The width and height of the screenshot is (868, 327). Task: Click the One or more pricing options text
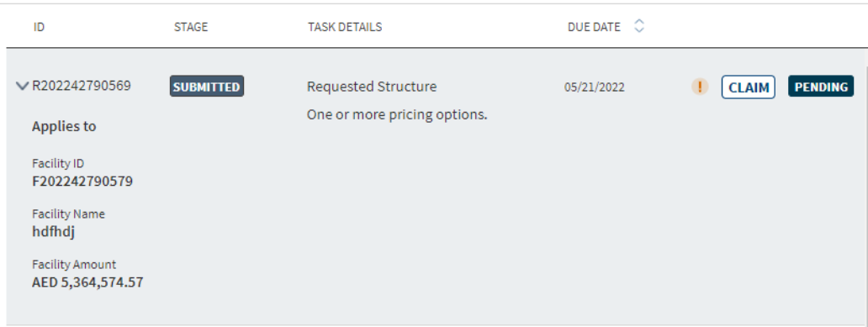[x=397, y=116]
